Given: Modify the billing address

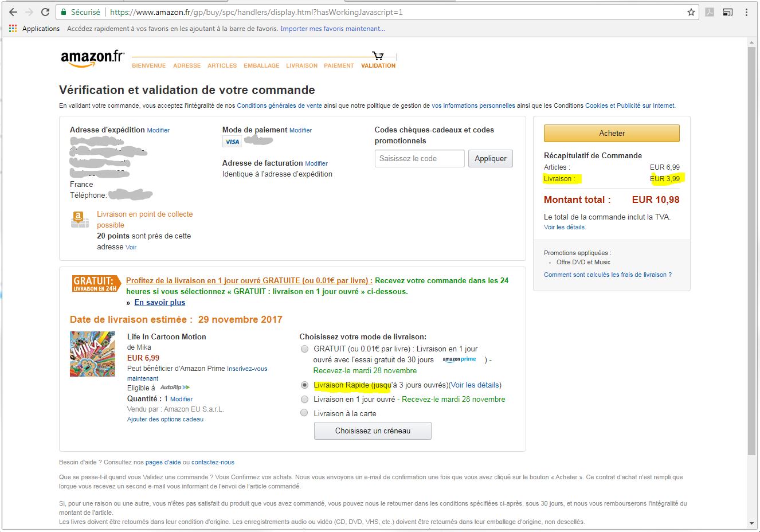Looking at the screenshot, I should tap(316, 163).
